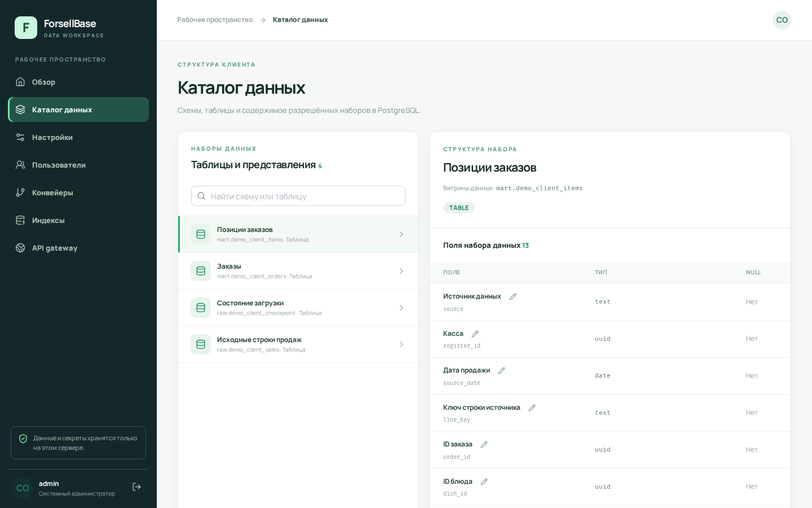812x508 pixels.
Task: Click the ТИП column header
Action: tap(601, 273)
